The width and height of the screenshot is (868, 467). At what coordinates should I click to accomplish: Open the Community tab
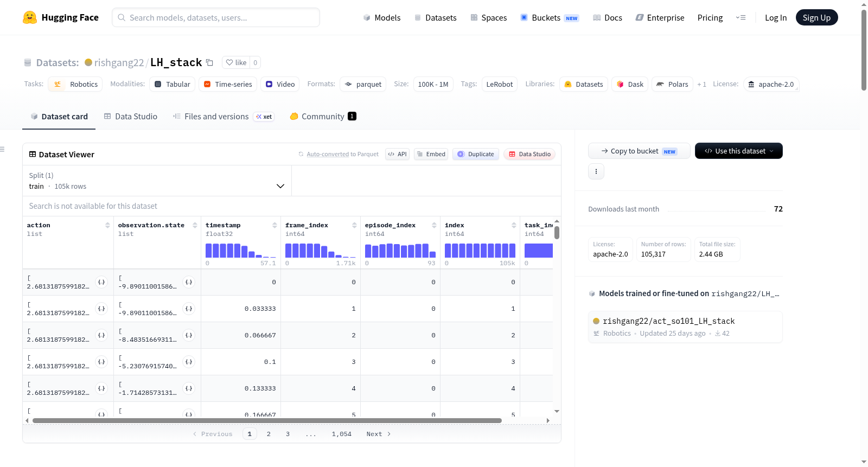pos(323,117)
